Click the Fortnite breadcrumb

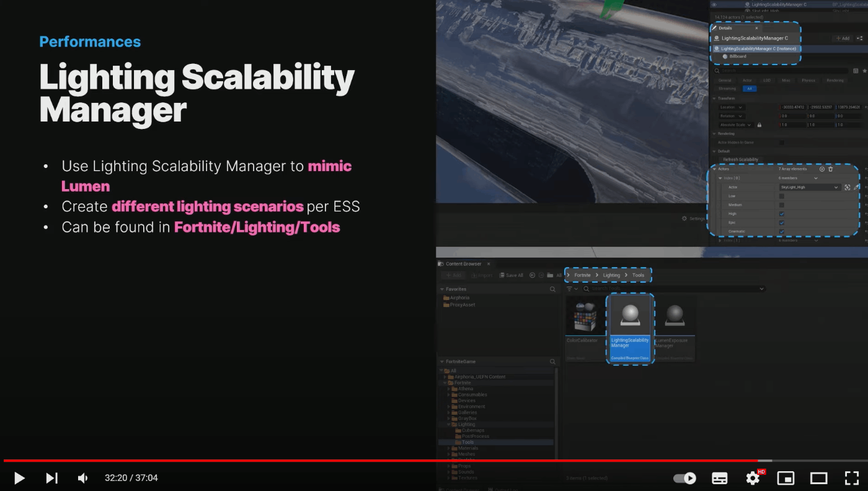(582, 275)
